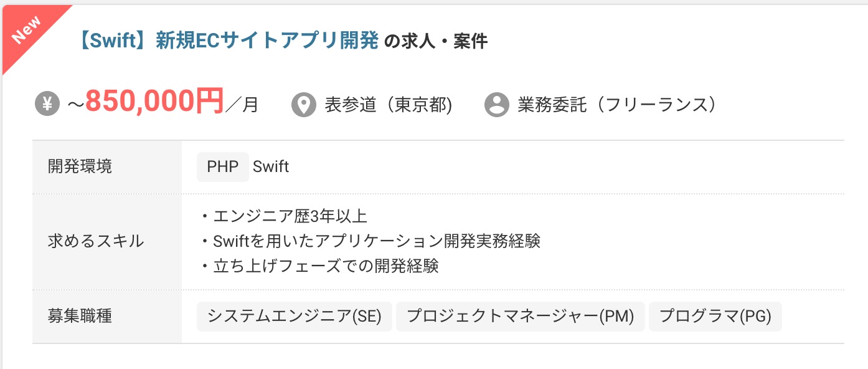Screen dimensions: 868x369
Task: Click the 850,000円 monthly salary amount
Action: (154, 102)
